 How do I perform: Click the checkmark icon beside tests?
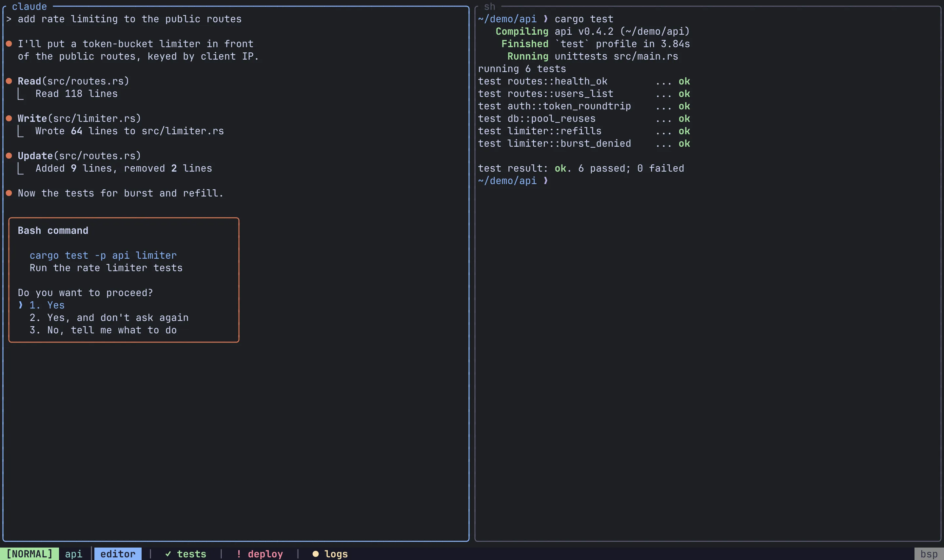tap(168, 553)
